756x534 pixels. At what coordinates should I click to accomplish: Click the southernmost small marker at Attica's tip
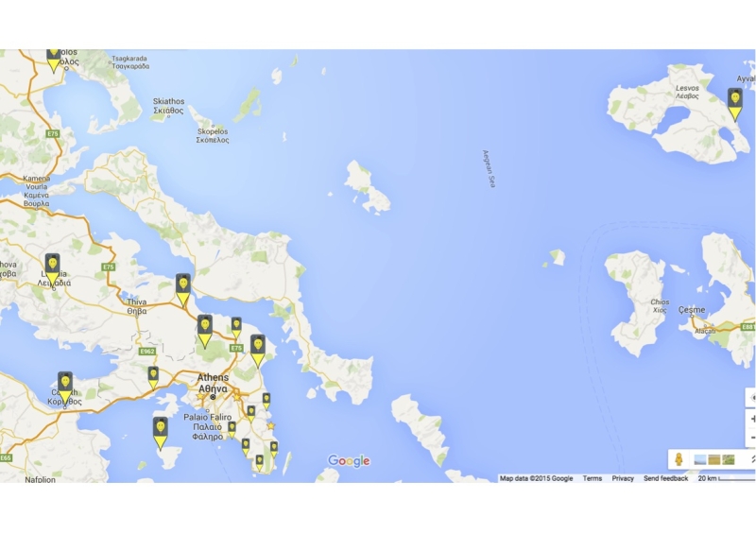pyautogui.click(x=259, y=463)
